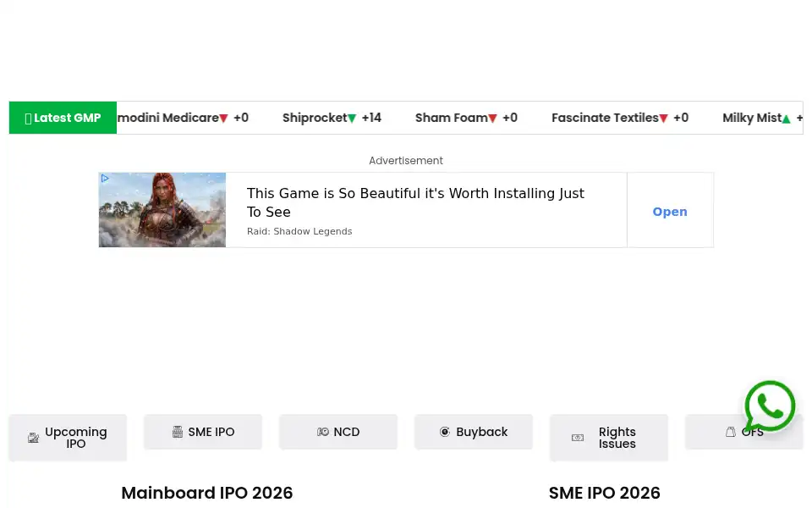The width and height of the screenshot is (812, 508).
Task: Select Sham Foam in the GMP ticker
Action: (451, 118)
